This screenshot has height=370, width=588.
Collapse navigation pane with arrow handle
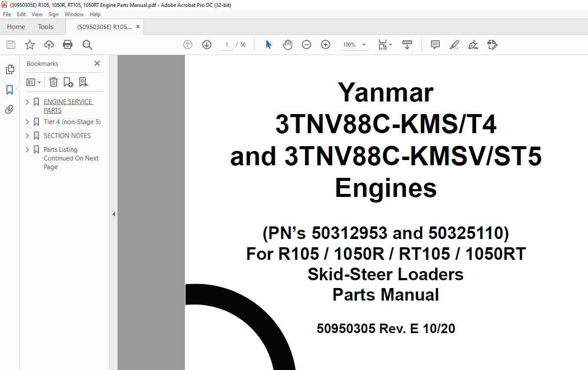click(114, 214)
